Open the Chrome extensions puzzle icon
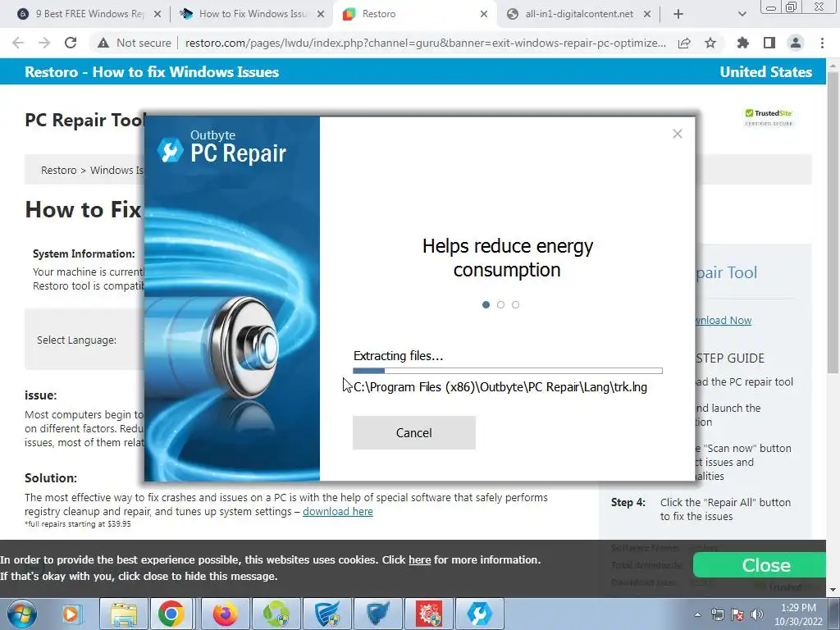The image size is (840, 630). pos(743,43)
